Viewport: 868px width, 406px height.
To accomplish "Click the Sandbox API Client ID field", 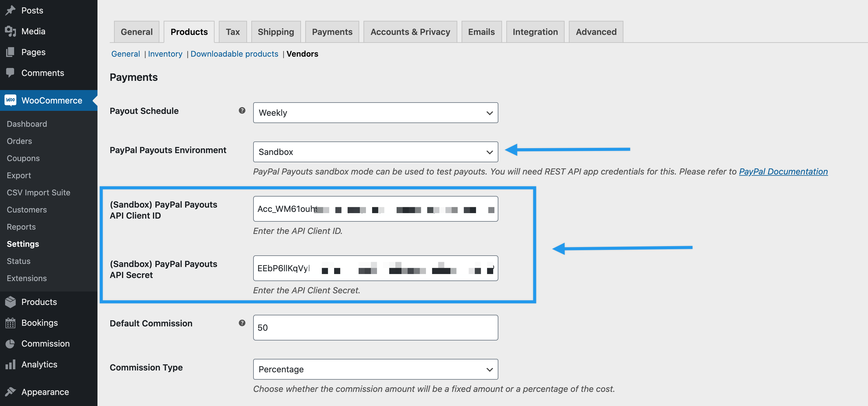I will point(375,209).
